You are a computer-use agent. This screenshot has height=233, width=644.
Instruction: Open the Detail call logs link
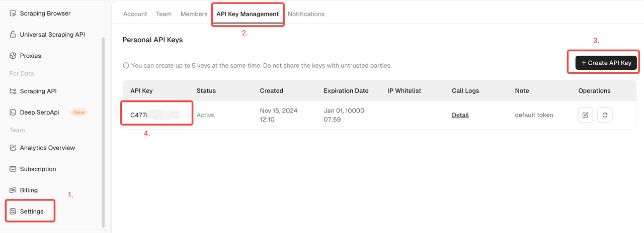[x=460, y=115]
